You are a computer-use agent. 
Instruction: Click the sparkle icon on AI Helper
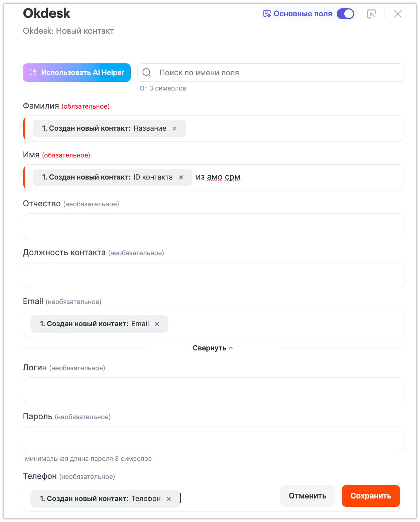pos(33,72)
